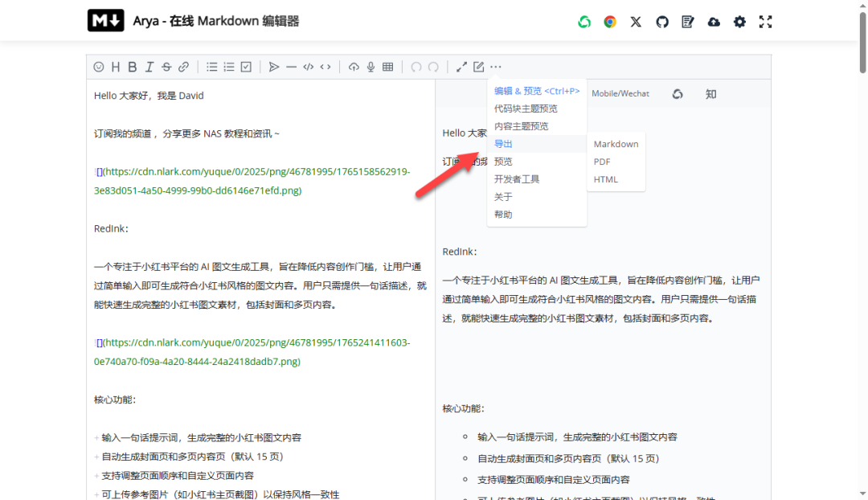The height and width of the screenshot is (500, 868).
Task: Click 'RedInk:' heading in the preview pane
Action: [x=460, y=252]
